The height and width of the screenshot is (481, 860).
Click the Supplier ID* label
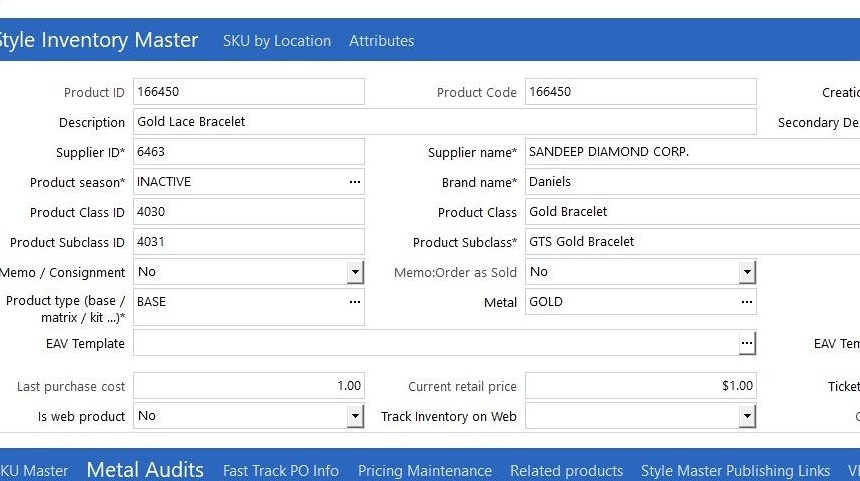click(x=90, y=152)
